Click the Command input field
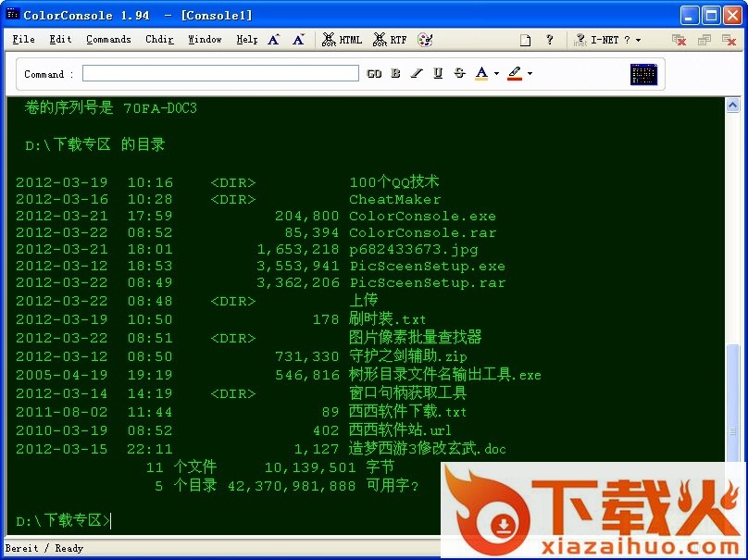Image resolution: width=748 pixels, height=560 pixels. (x=220, y=73)
